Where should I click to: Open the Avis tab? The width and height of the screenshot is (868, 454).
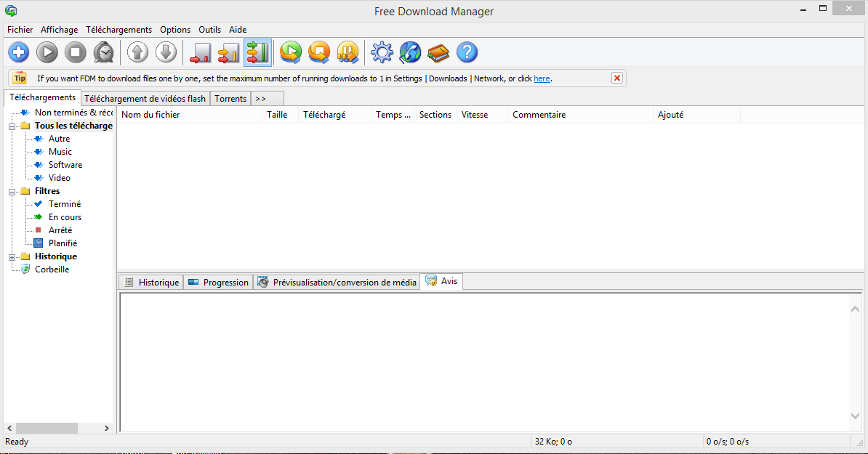click(x=441, y=281)
